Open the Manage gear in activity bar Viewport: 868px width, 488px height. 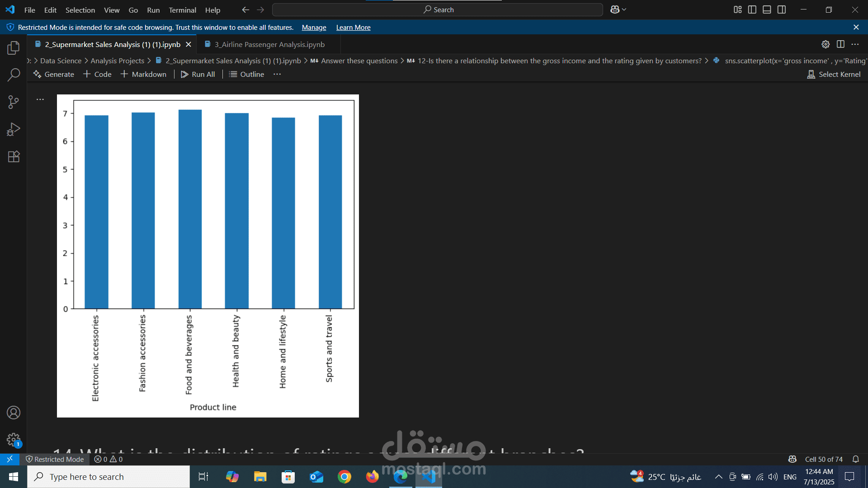[x=14, y=440]
